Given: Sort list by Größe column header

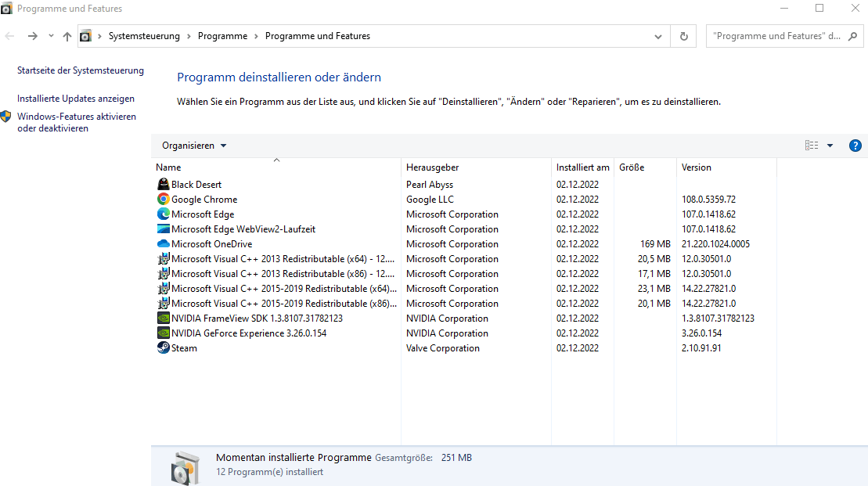Looking at the screenshot, I should [x=645, y=167].
